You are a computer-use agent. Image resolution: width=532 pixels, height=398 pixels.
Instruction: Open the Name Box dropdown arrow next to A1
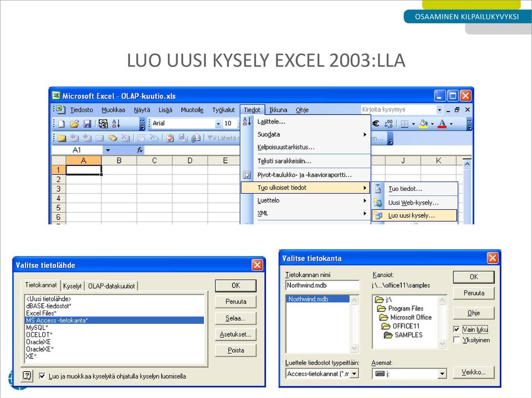click(x=108, y=150)
